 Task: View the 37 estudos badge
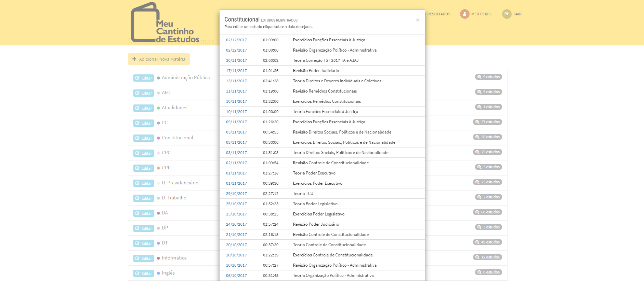(487, 122)
